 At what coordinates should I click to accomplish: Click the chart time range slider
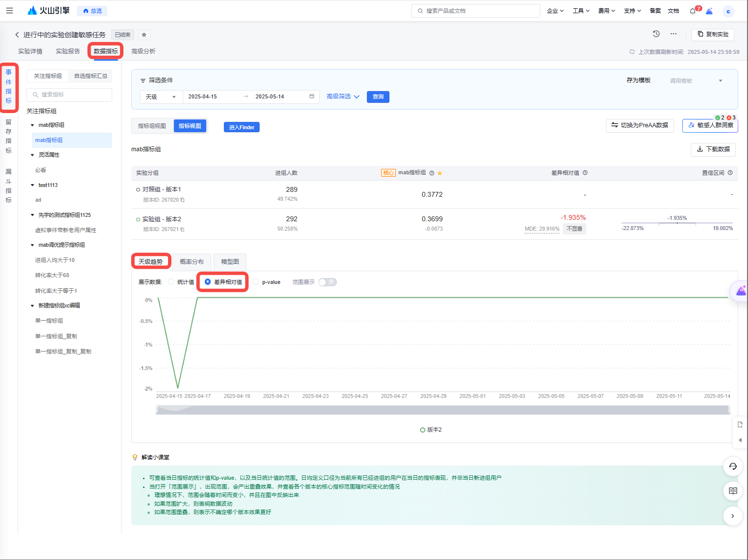pos(442,410)
